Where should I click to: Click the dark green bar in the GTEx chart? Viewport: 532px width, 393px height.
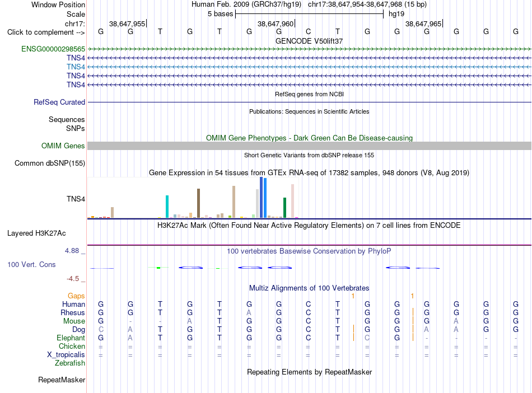tap(284, 208)
